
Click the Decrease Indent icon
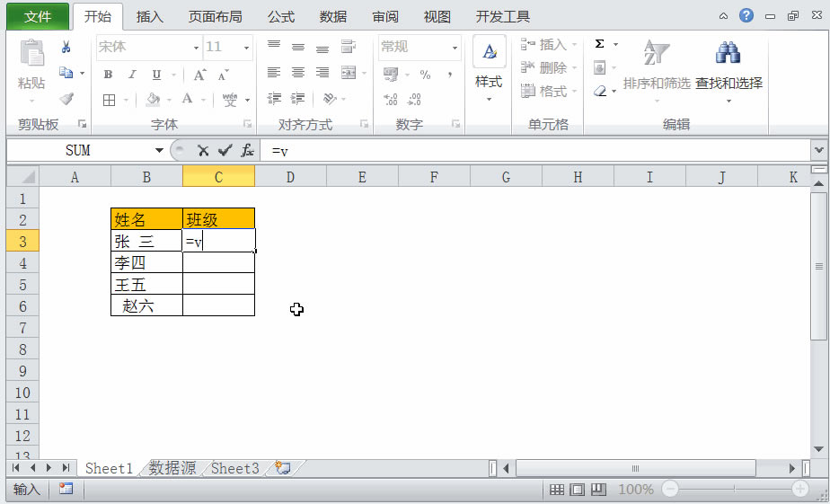click(x=274, y=99)
